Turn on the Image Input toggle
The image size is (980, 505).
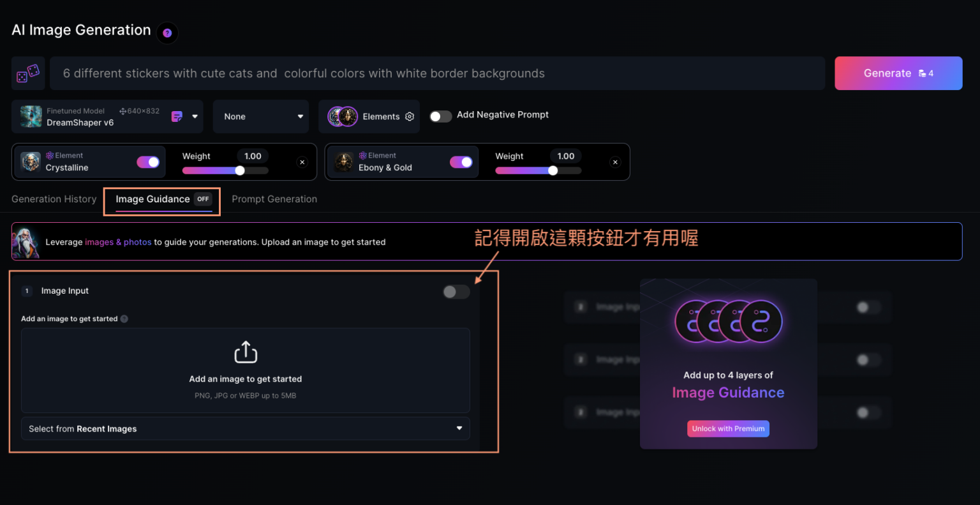click(x=456, y=292)
